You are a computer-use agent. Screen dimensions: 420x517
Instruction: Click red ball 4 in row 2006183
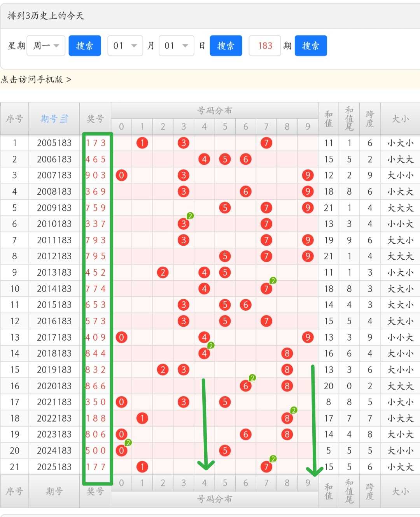(x=204, y=159)
